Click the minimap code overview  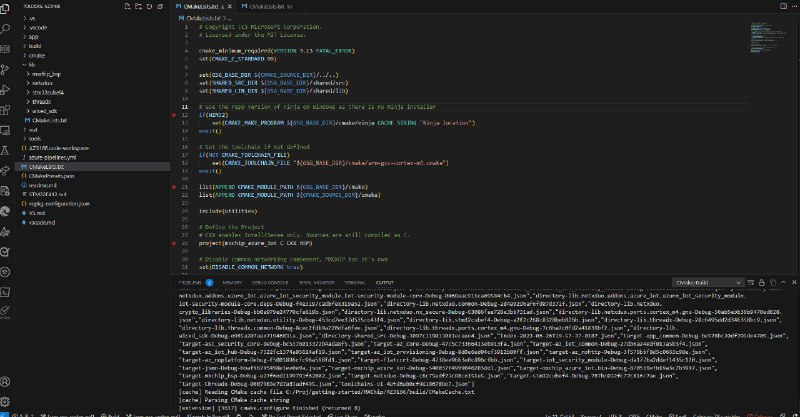768,37
